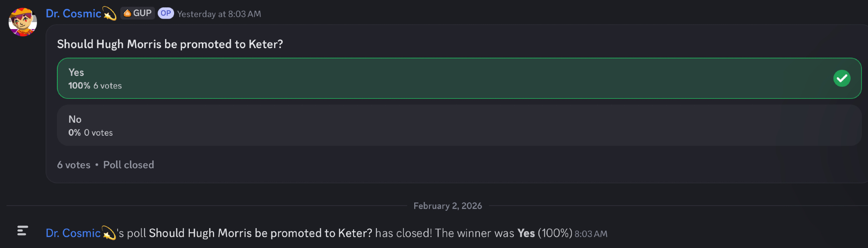View voters via the "6 votes" footer text
This screenshot has height=248, width=868.
click(x=74, y=165)
